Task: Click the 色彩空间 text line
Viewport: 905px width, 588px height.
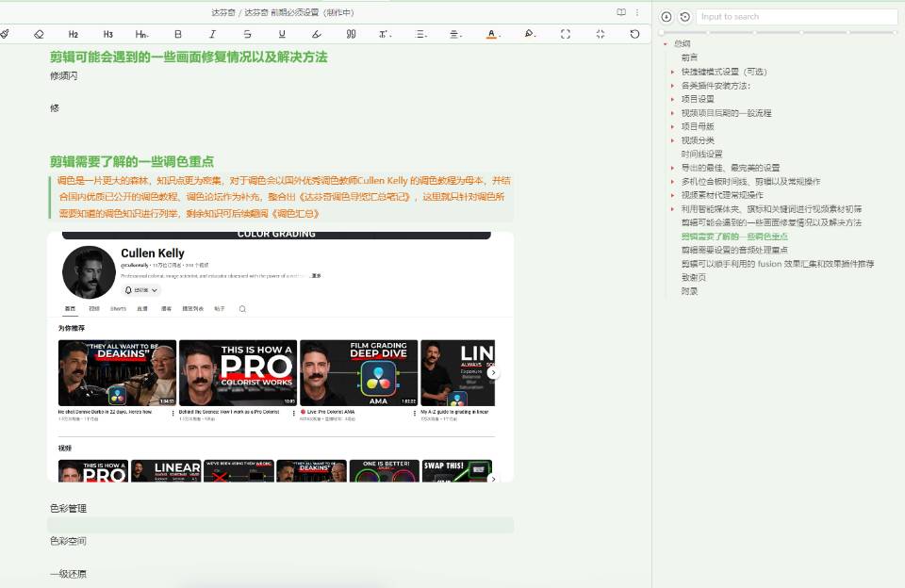Action: (x=68, y=541)
